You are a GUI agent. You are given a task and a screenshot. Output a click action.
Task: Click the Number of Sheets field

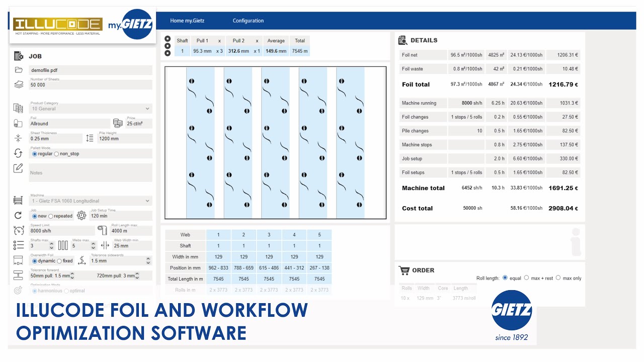[91, 84]
